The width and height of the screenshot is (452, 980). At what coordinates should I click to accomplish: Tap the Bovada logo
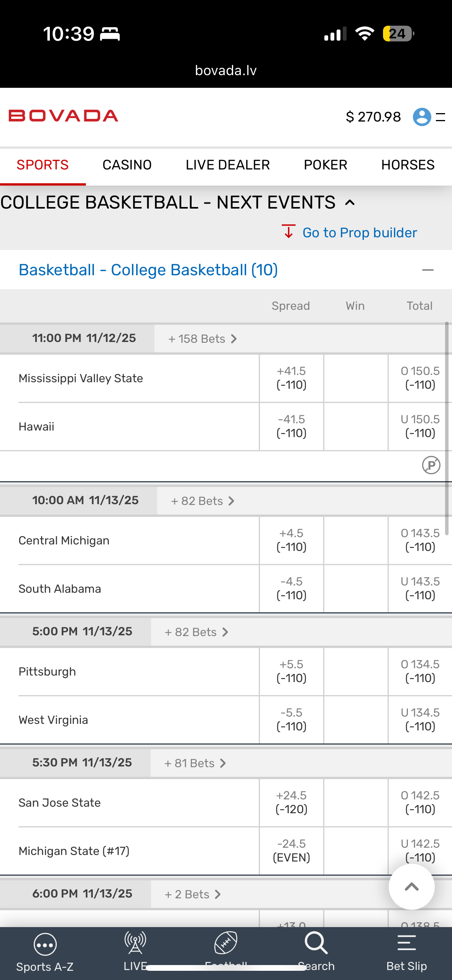click(x=64, y=116)
